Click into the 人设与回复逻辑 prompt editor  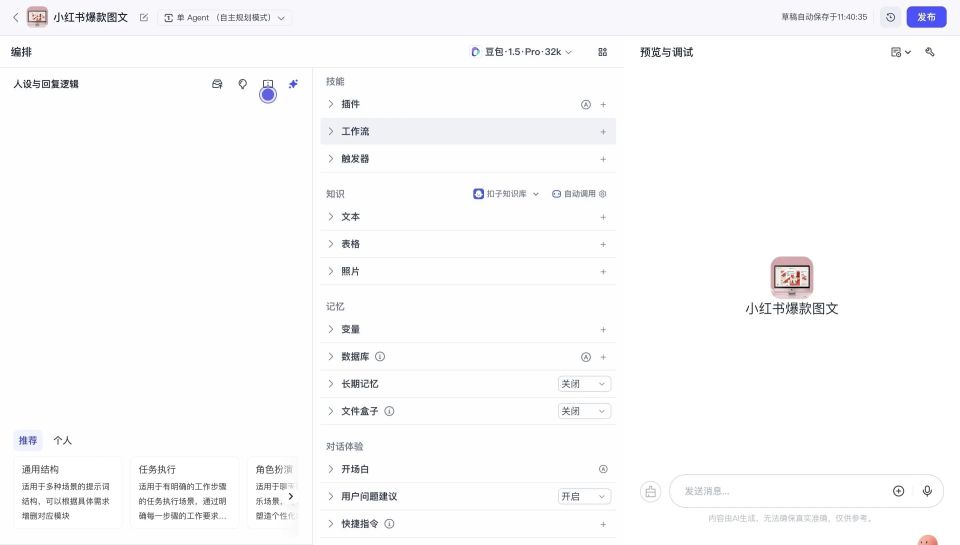[156, 260]
